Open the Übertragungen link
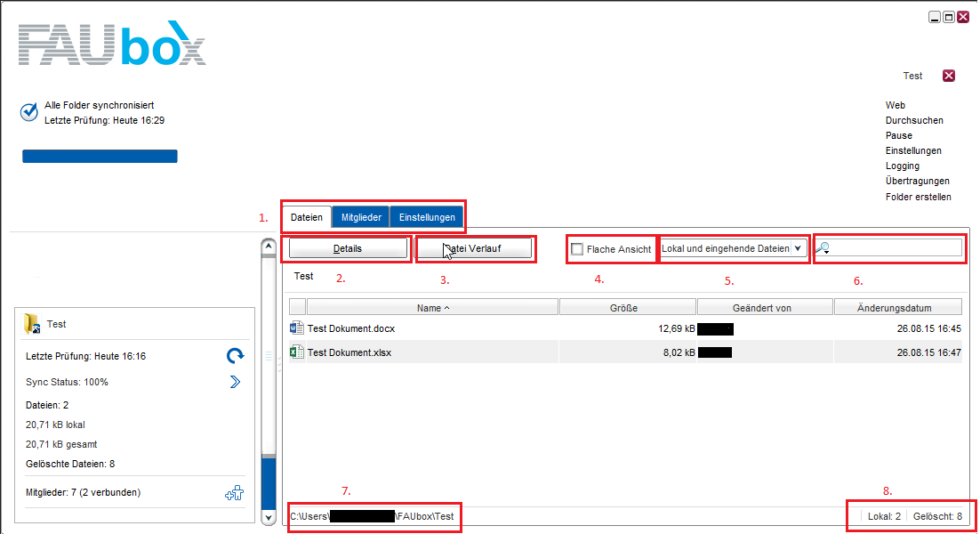Screen dimensions: 980x534 918,181
